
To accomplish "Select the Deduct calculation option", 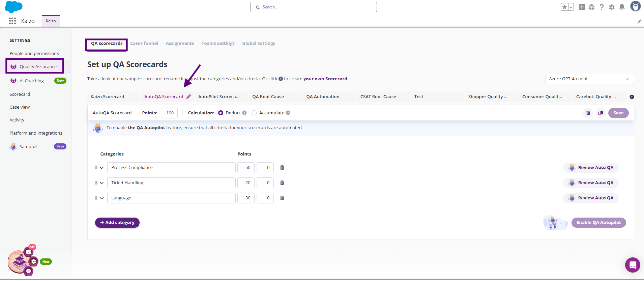I will click(x=221, y=113).
